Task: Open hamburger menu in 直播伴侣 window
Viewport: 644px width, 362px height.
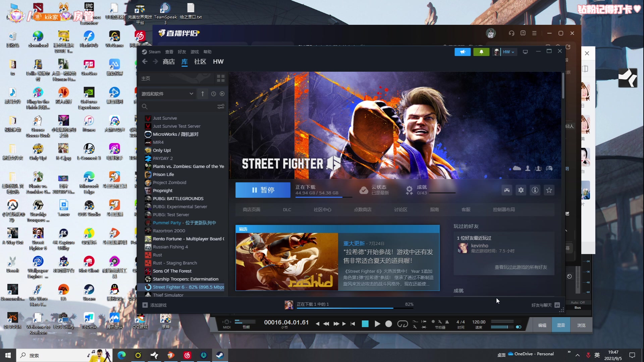Action: tap(534, 33)
